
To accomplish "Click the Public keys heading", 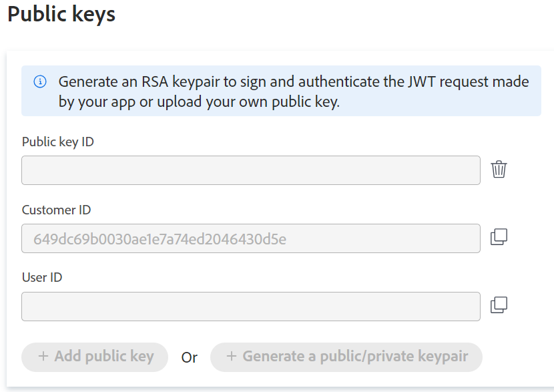I will 61,14.
